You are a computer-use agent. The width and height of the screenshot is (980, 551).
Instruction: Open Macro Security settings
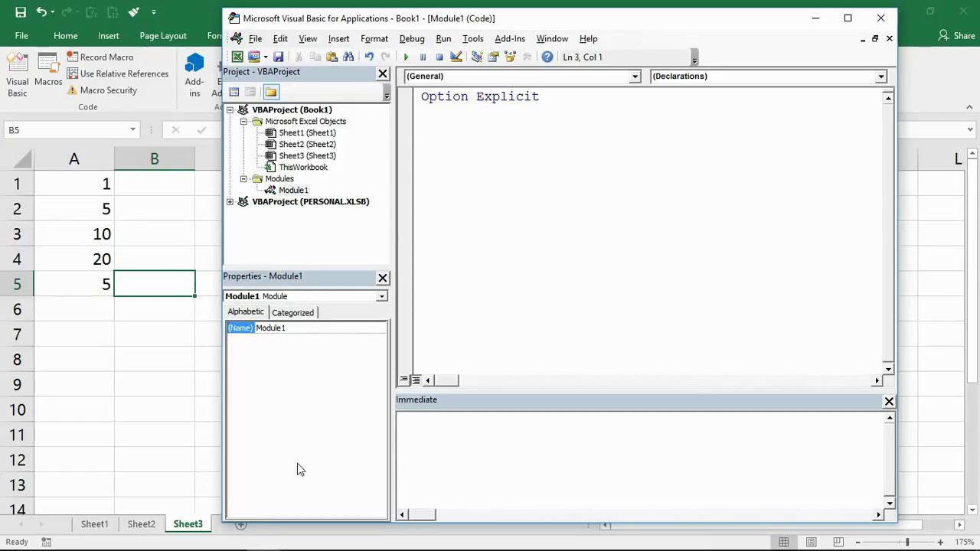click(x=102, y=90)
